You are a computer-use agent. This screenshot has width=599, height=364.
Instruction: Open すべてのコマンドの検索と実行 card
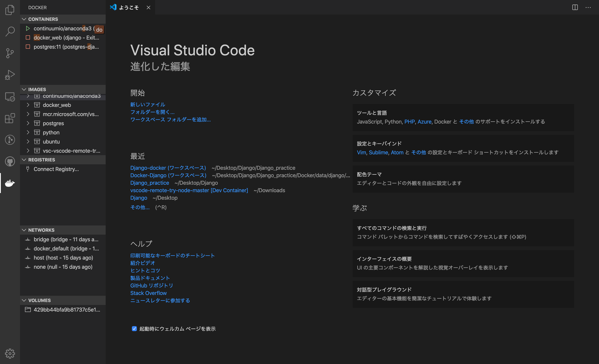463,233
